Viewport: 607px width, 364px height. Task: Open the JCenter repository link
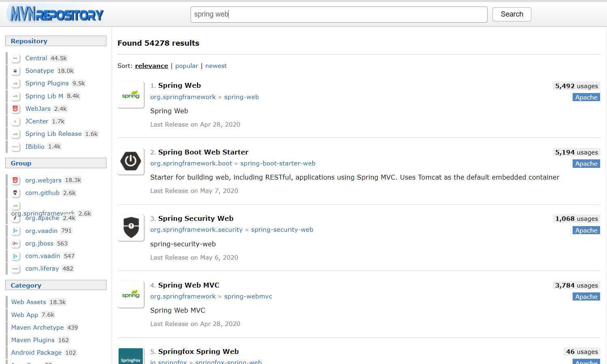coord(36,121)
